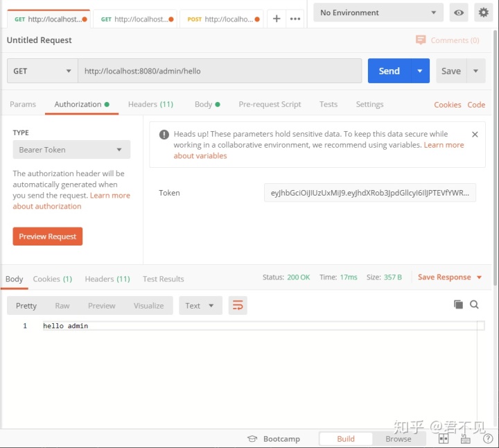Select the Raw response view

[x=62, y=306]
